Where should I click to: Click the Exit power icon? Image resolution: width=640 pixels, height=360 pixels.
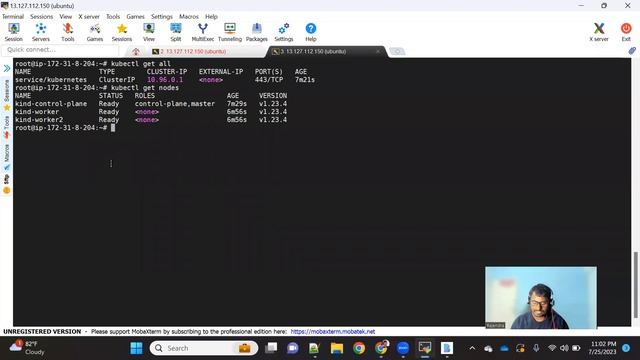point(626,32)
